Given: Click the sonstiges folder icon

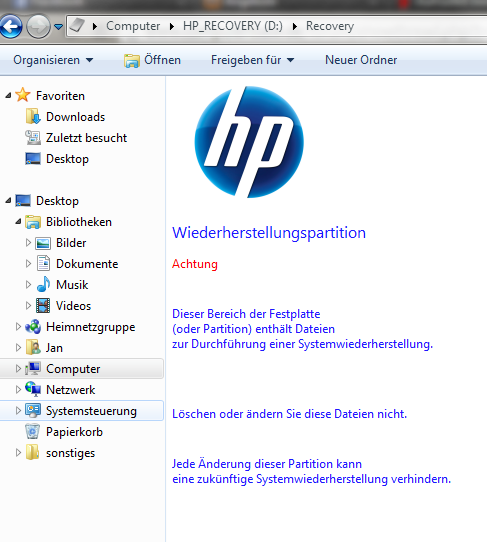Looking at the screenshot, I should click(x=33, y=452).
